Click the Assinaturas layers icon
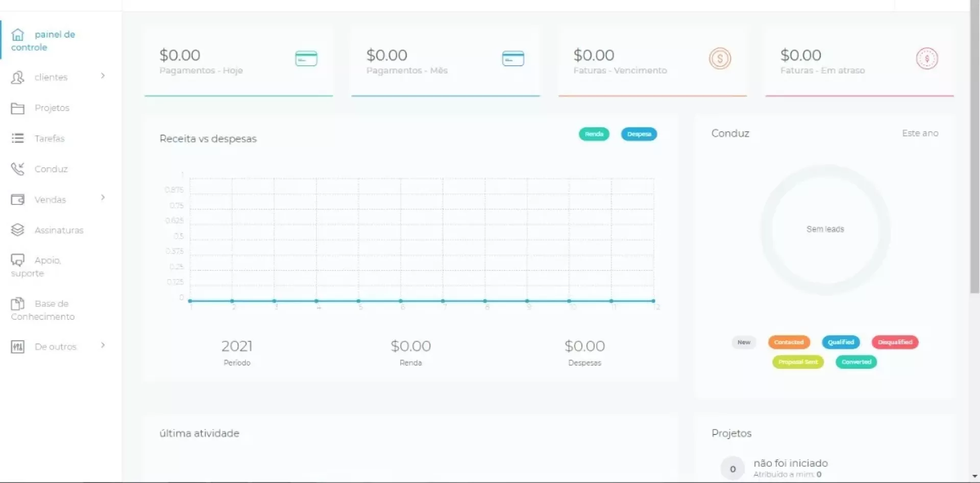The width and height of the screenshot is (980, 483). (18, 230)
